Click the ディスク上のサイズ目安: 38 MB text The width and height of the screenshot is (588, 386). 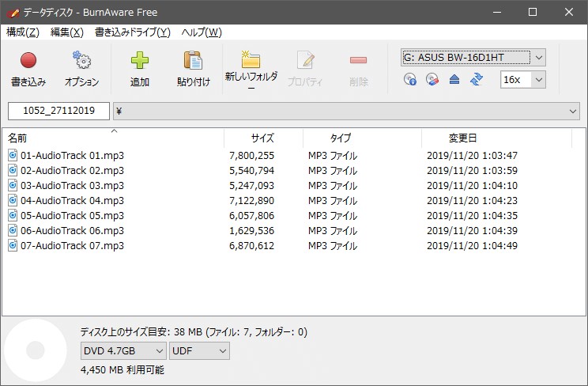(141, 332)
